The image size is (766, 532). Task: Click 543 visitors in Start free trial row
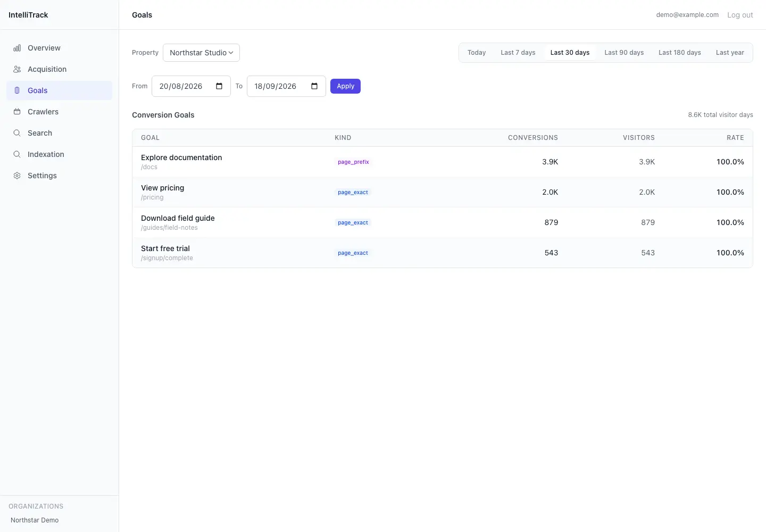click(x=648, y=253)
